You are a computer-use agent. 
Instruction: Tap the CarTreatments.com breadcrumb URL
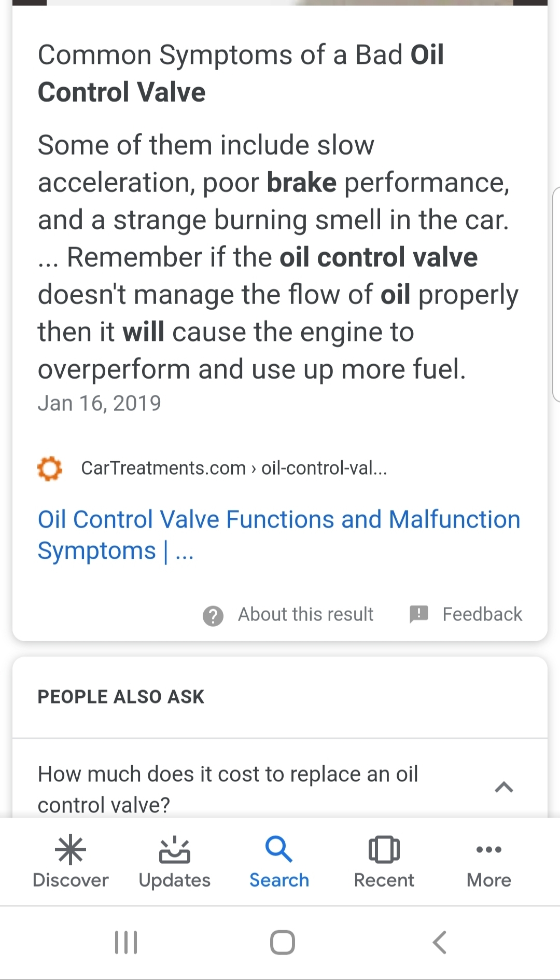(x=234, y=468)
